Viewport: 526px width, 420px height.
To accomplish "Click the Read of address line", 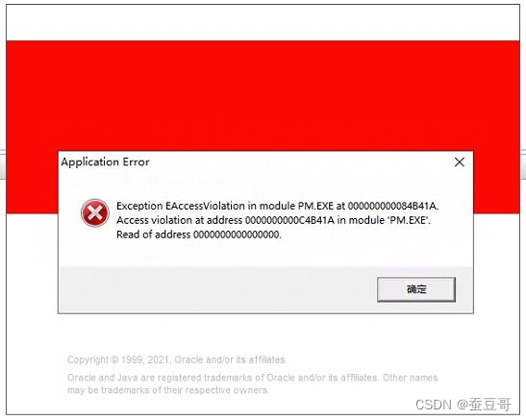I will coord(199,235).
